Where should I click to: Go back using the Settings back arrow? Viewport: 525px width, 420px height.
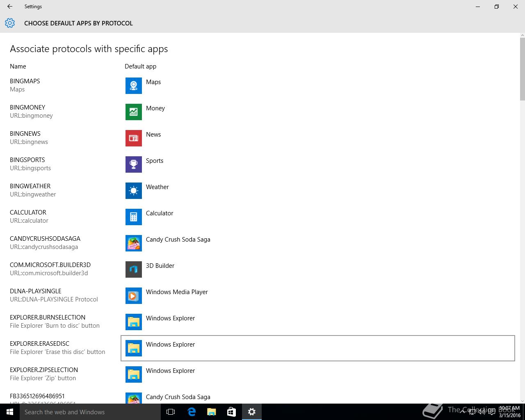click(x=10, y=7)
